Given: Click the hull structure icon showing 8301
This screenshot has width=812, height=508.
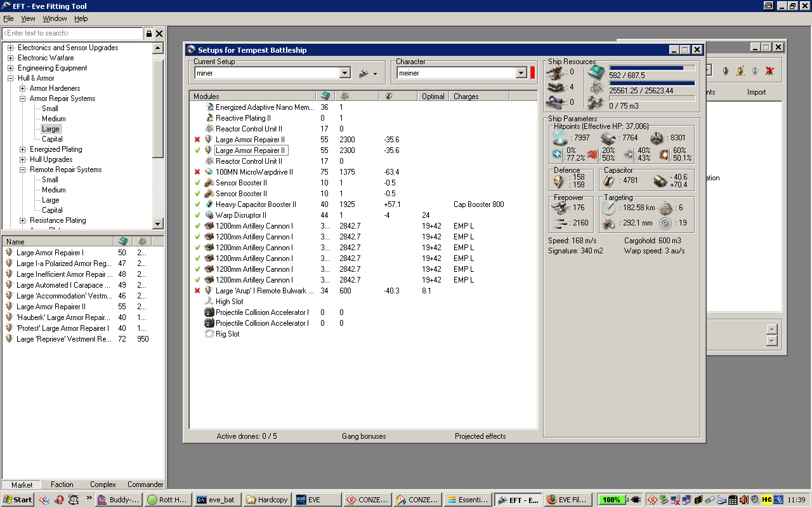Looking at the screenshot, I should [x=657, y=138].
